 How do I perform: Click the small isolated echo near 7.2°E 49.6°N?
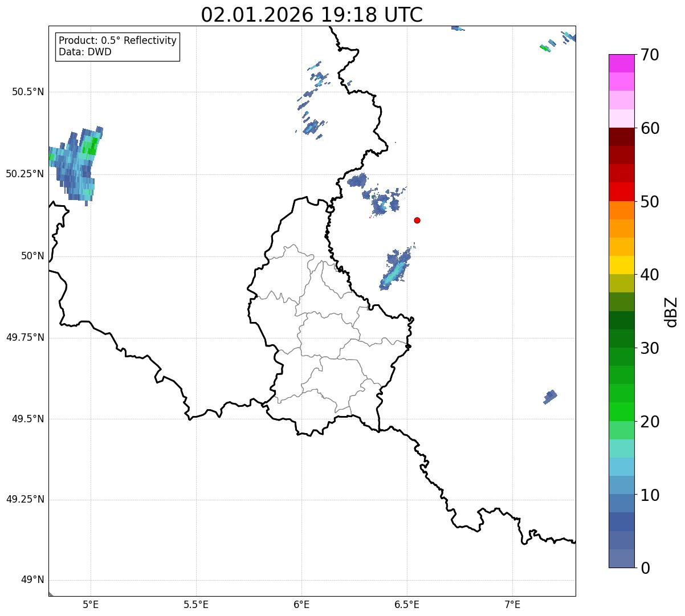click(550, 397)
